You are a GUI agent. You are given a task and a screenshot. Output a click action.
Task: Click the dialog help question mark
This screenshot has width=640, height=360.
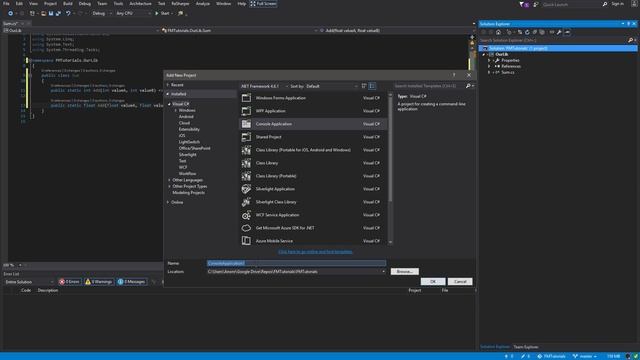[x=454, y=75]
